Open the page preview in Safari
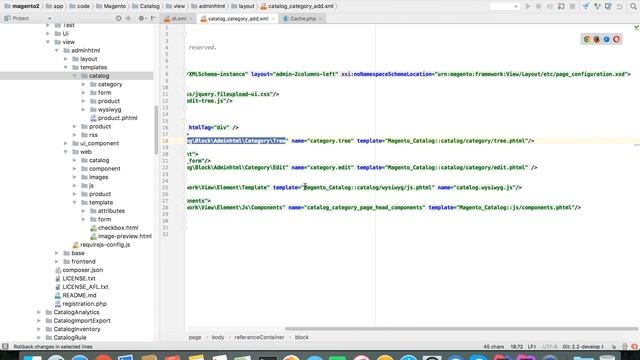Image resolution: width=640 pixels, height=360 pixels. coord(607,39)
